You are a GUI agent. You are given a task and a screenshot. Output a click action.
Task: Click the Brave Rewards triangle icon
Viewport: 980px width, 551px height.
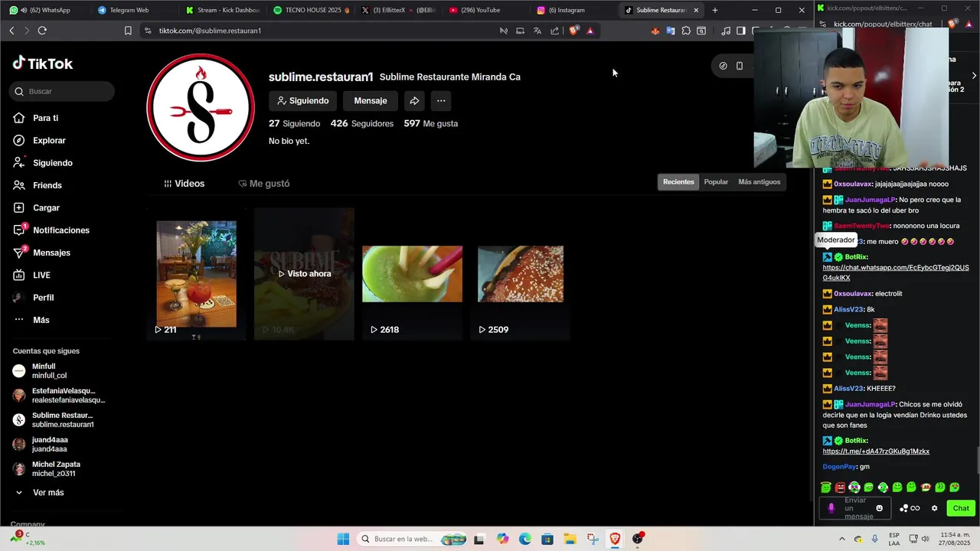(590, 31)
